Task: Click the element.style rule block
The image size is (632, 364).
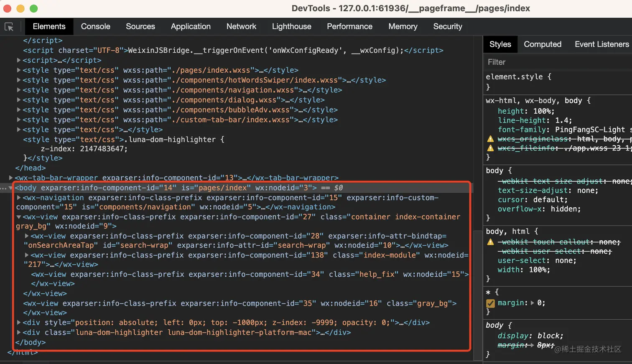Action: coord(518,82)
